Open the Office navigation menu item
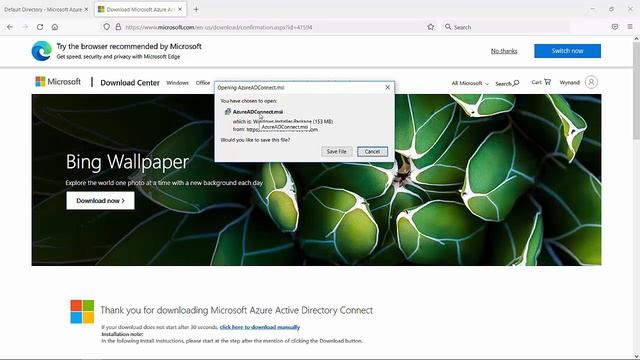Viewport: 640px width, 360px height. point(203,82)
